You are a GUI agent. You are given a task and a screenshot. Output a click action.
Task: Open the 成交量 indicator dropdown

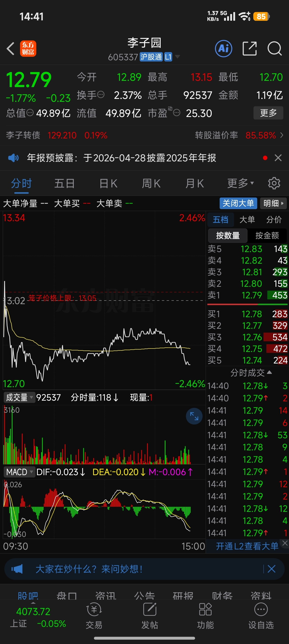click(x=20, y=397)
